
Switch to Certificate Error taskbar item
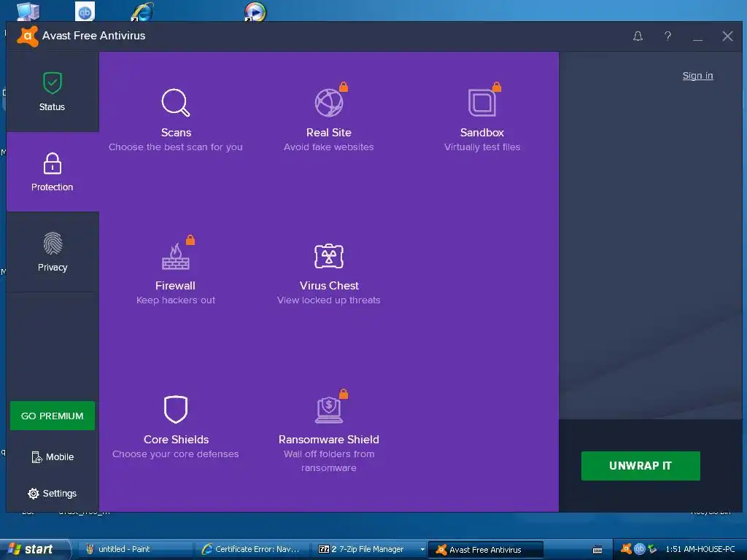(252, 549)
